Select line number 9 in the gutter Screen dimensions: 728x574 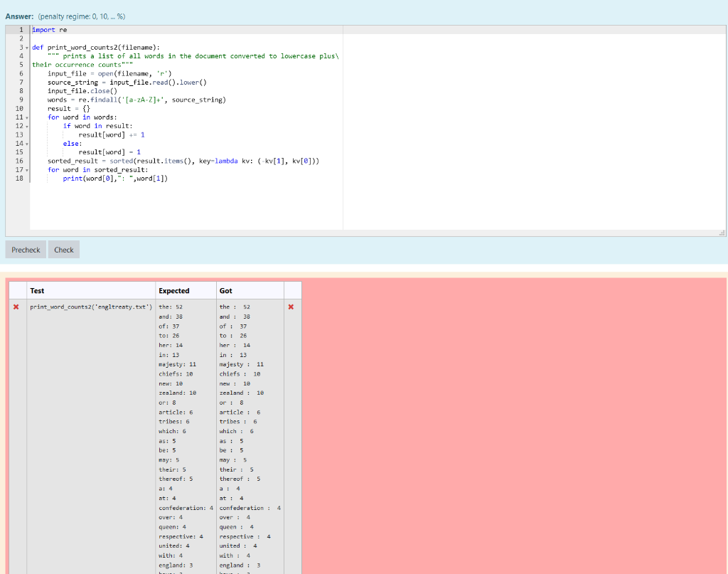click(19, 99)
